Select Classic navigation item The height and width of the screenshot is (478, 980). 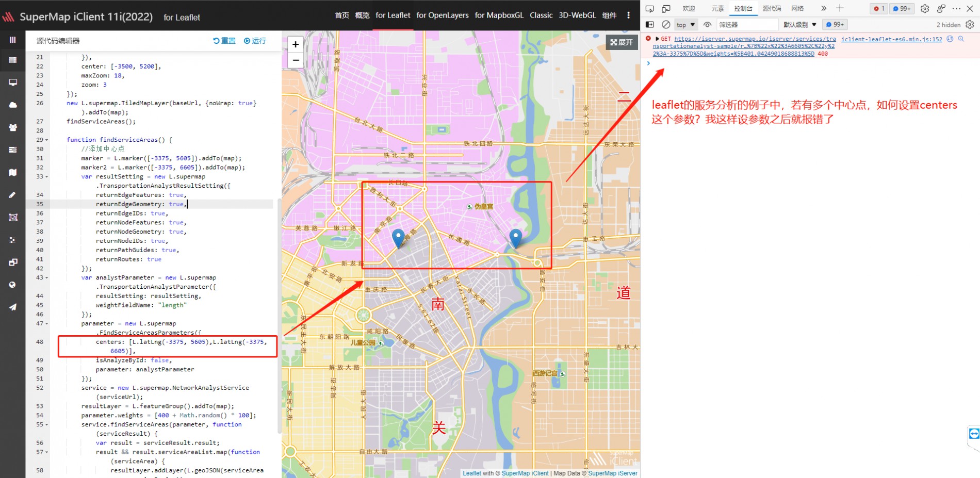point(541,15)
